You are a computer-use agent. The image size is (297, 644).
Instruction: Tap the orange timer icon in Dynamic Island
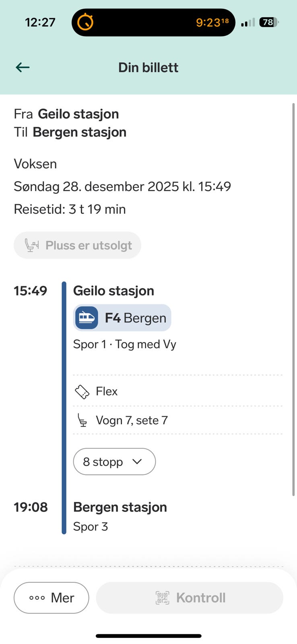[85, 22]
